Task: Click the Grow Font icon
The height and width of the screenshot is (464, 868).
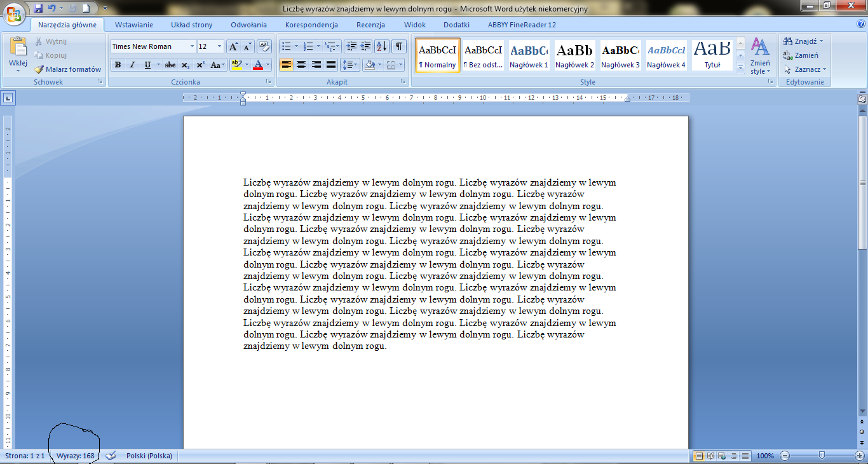Action: click(x=233, y=46)
